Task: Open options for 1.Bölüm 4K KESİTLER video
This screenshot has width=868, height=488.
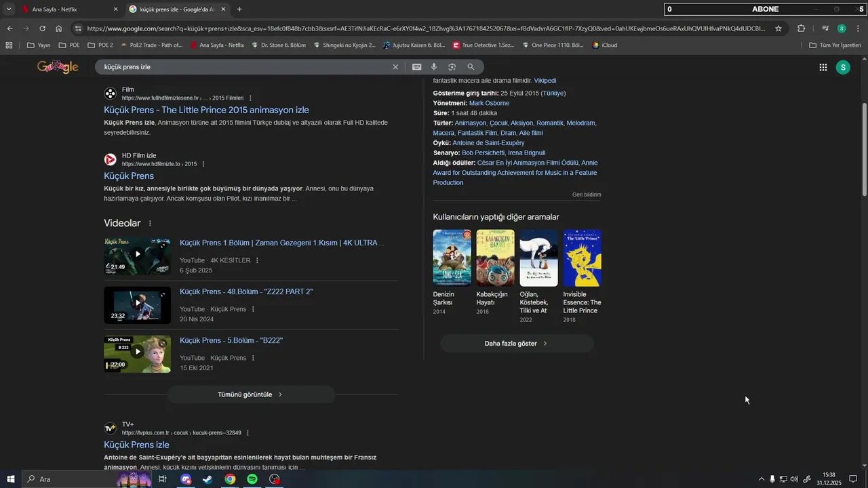Action: [x=257, y=260]
